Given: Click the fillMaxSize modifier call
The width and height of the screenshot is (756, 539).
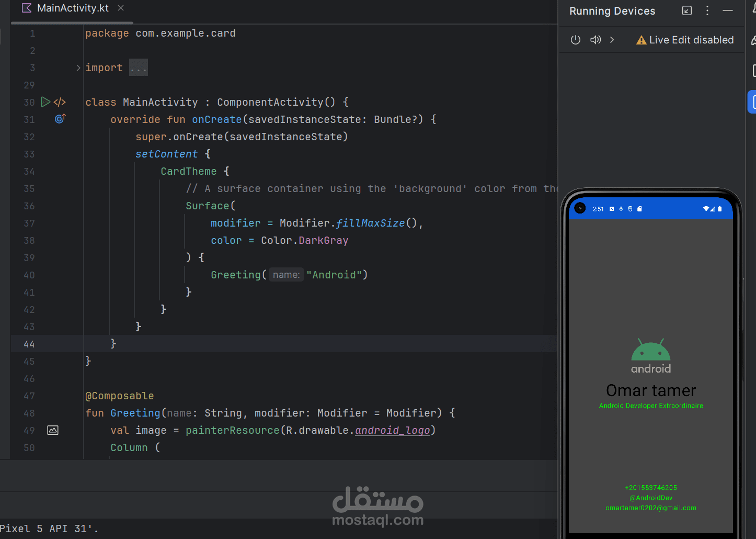Looking at the screenshot, I should coord(371,223).
